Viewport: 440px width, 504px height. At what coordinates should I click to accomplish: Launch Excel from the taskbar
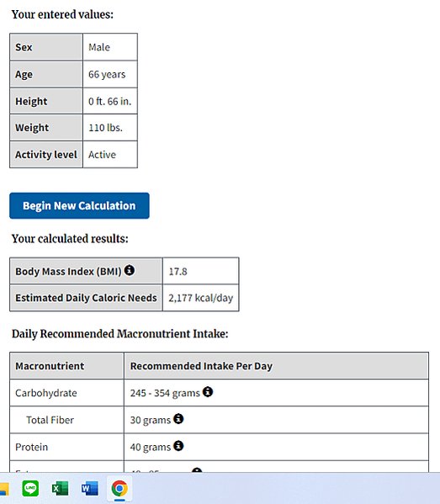point(60,489)
